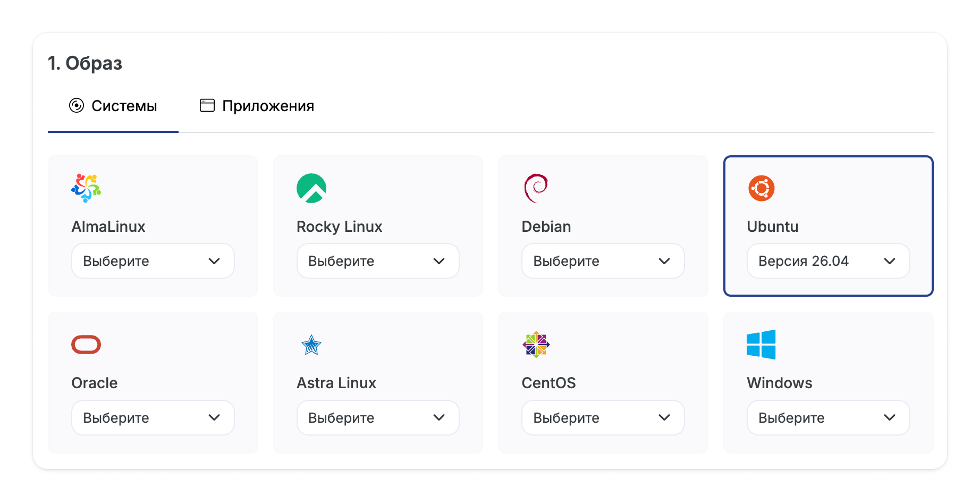This screenshot has height=502, width=980.
Task: Switch to the Приложения tab
Action: [x=257, y=106]
